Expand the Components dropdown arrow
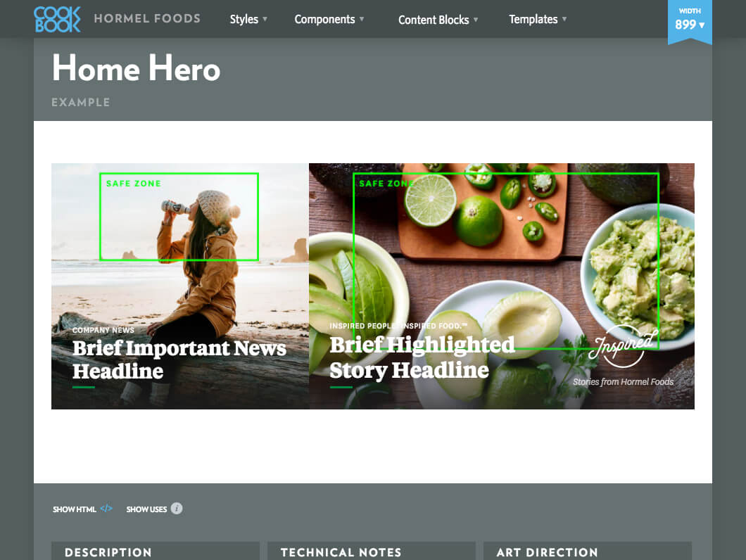This screenshot has height=560, width=746. (362, 19)
